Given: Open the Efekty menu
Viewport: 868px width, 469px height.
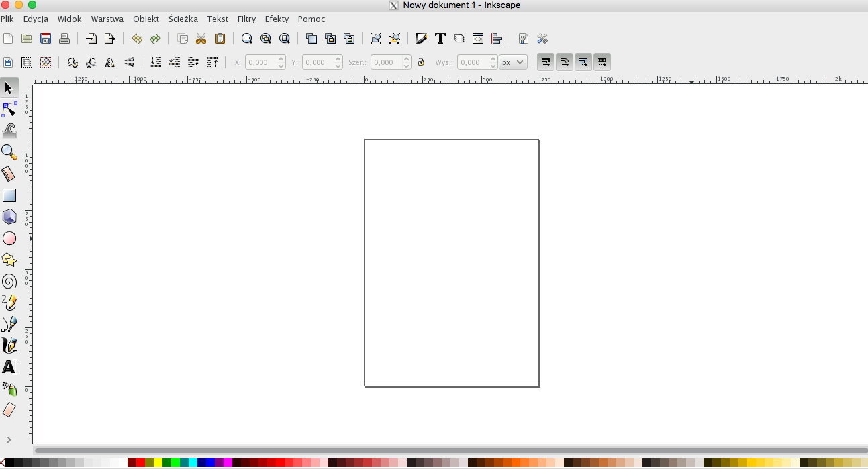Looking at the screenshot, I should 277,19.
